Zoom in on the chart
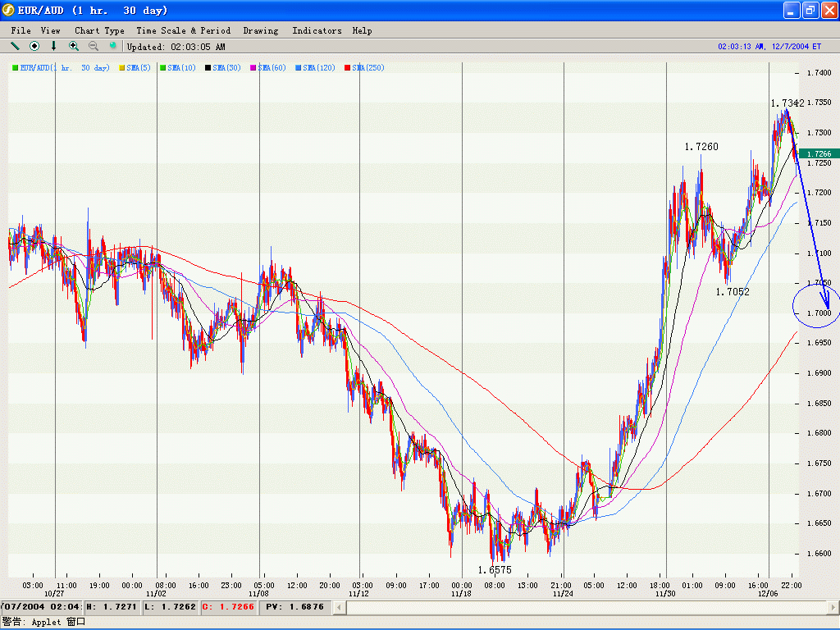Screen dimensions: 840x630 (74, 46)
